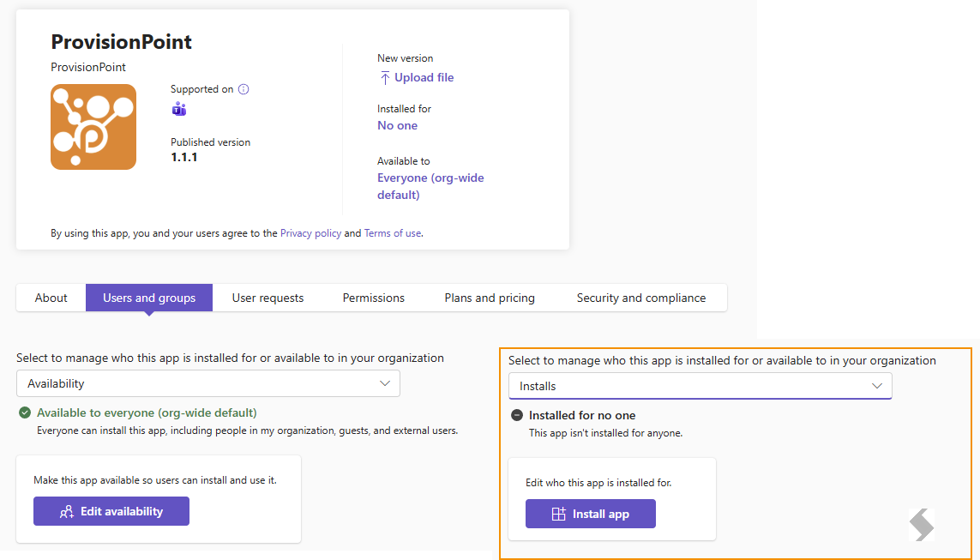Click the This app isn't installed for anyone text
The width and height of the screenshot is (980, 560).
[605, 433]
